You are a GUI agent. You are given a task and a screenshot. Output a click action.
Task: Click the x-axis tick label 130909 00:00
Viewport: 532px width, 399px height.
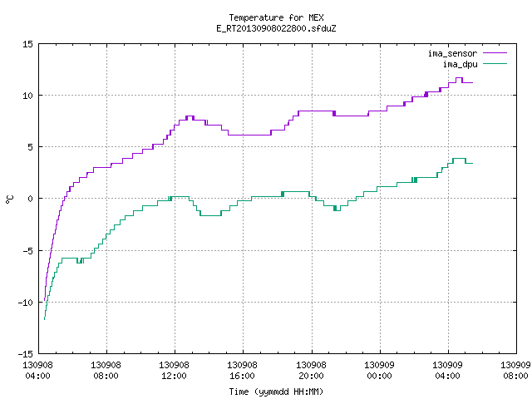[379, 370]
